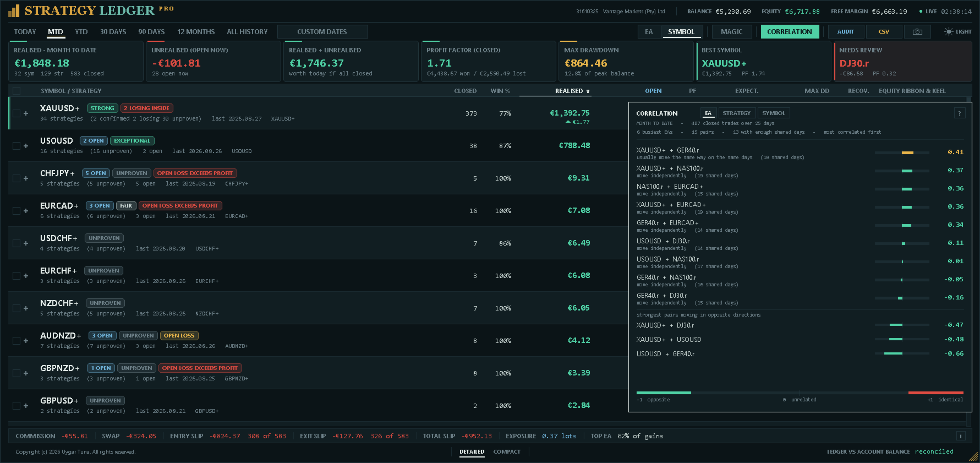Tick the select-all checkbox in the table header

tap(17, 91)
